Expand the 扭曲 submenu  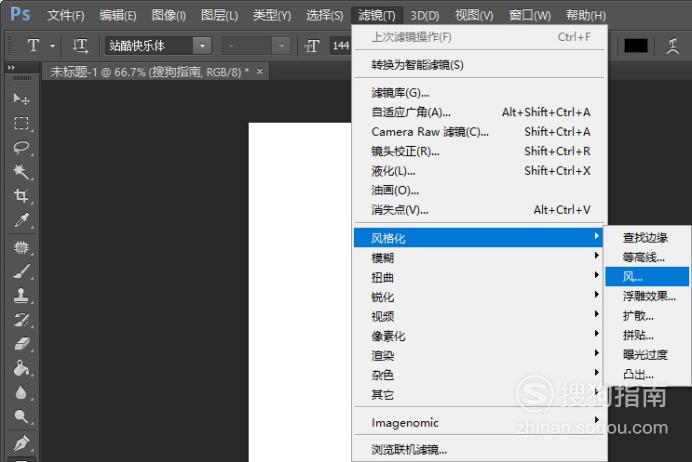(480, 277)
